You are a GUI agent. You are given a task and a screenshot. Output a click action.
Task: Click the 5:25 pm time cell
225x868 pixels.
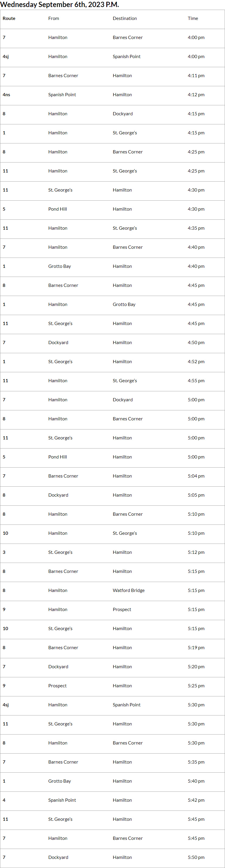(196, 686)
